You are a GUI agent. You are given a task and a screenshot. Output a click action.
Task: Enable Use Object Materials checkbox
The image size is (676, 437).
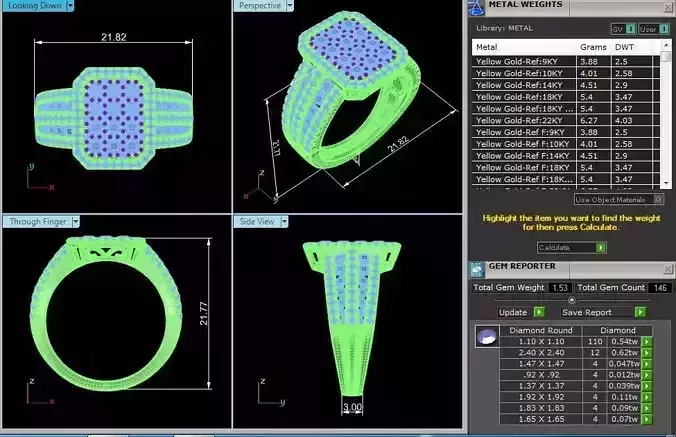(x=658, y=200)
